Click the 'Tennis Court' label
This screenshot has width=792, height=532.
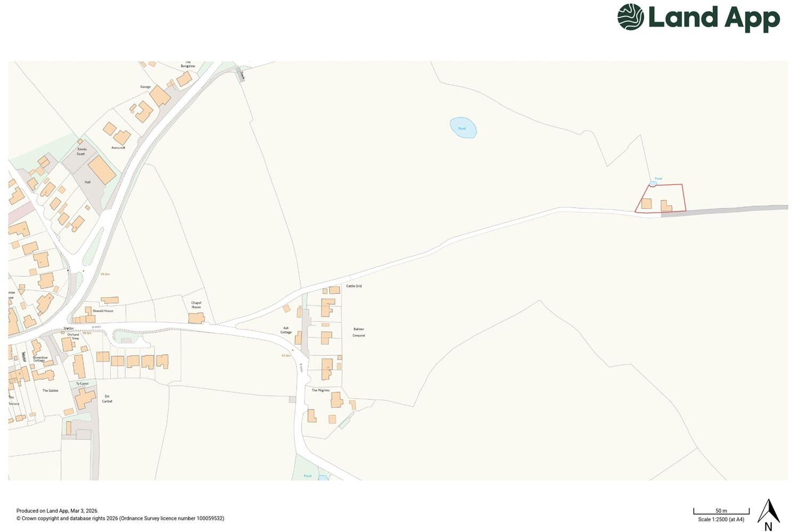(x=81, y=151)
